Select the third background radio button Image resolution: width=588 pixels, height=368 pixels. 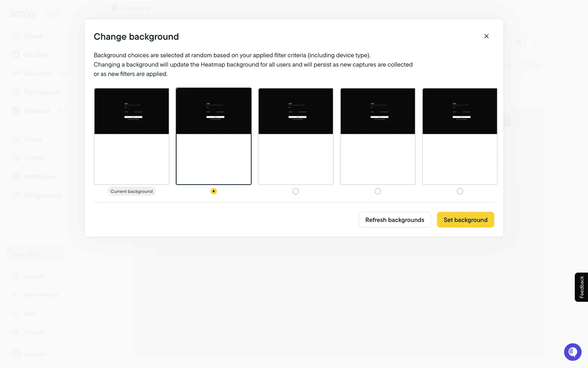[296, 191]
